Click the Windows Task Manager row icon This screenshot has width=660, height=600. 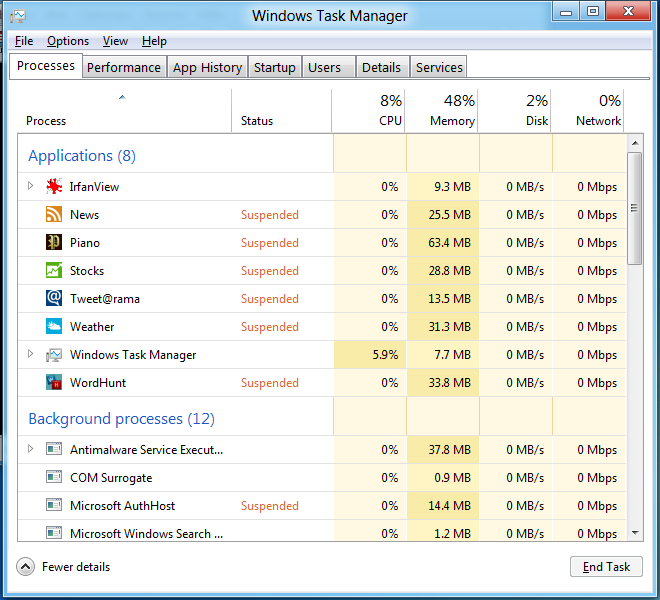click(54, 355)
